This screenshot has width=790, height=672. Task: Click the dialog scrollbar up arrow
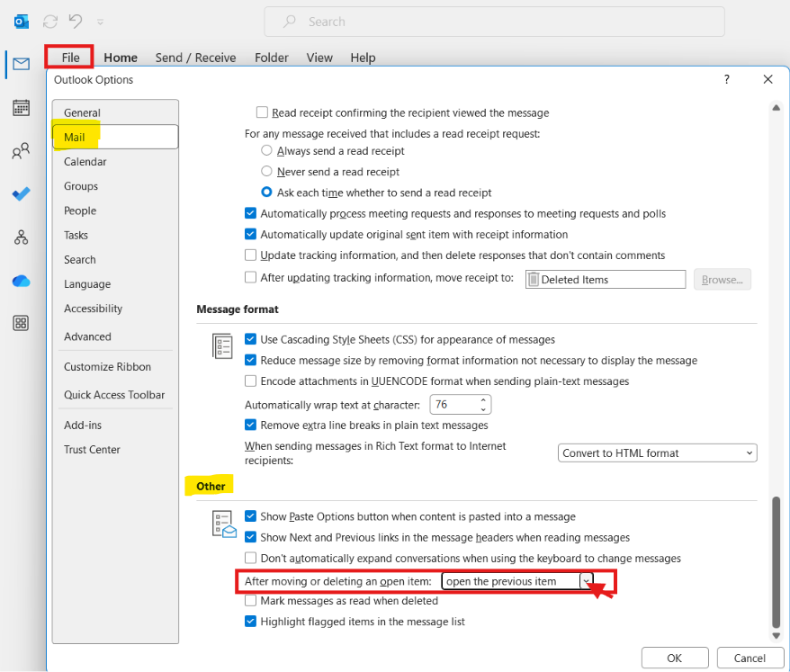776,108
